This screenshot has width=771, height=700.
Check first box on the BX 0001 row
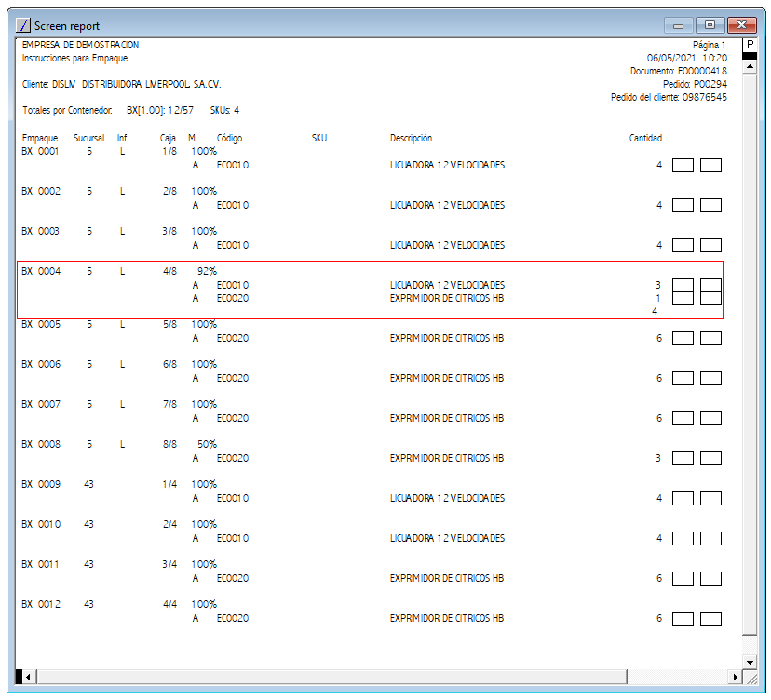[x=683, y=165]
